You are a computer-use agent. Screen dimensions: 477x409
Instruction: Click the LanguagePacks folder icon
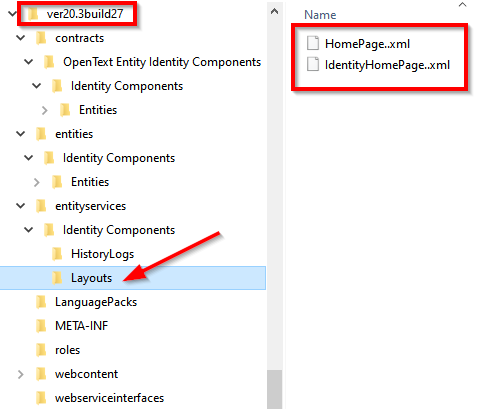point(41,302)
